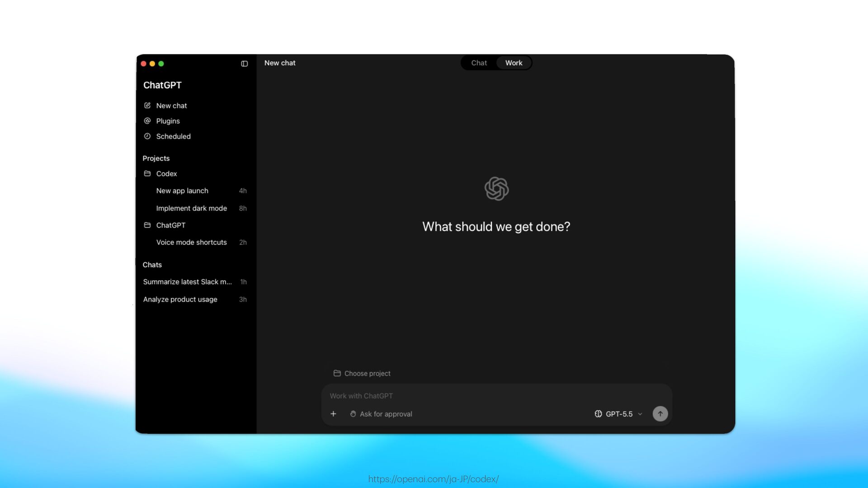
Task: Click the Codex project folder icon
Action: 147,174
